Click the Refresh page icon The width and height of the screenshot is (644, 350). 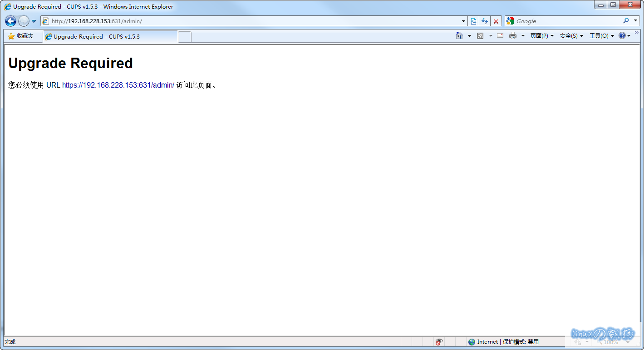[485, 21]
